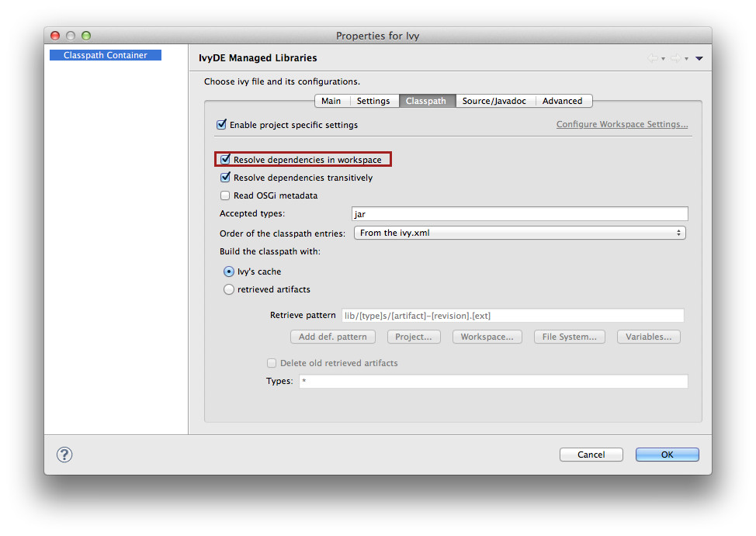Click the back navigation arrow icon
756x536 pixels.
pos(653,58)
